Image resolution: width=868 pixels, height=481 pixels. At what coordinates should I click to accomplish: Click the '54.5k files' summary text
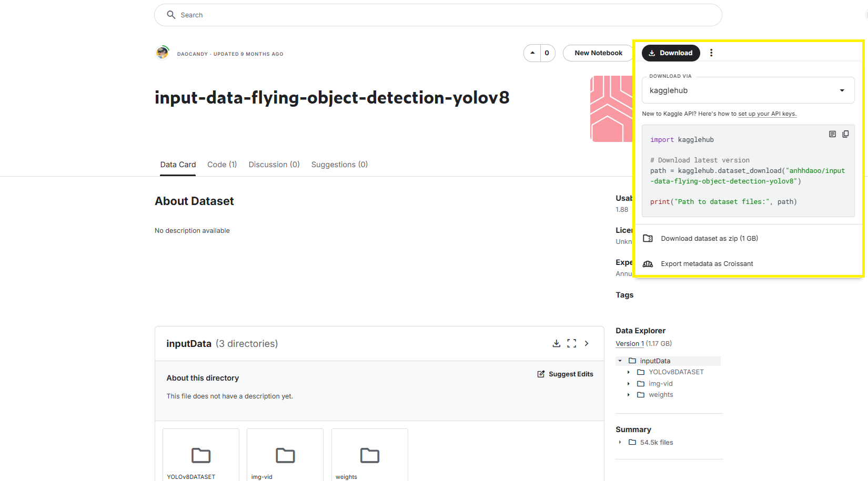tap(657, 443)
